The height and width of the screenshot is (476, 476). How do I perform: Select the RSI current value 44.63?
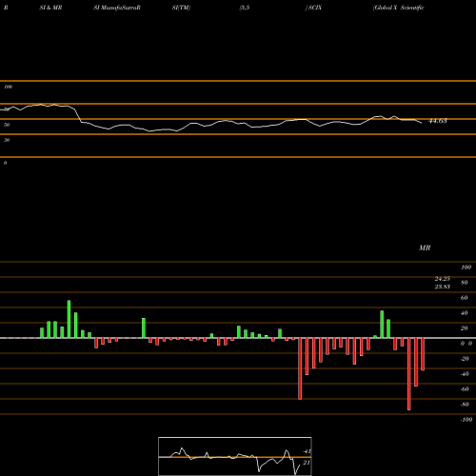pyautogui.click(x=438, y=121)
